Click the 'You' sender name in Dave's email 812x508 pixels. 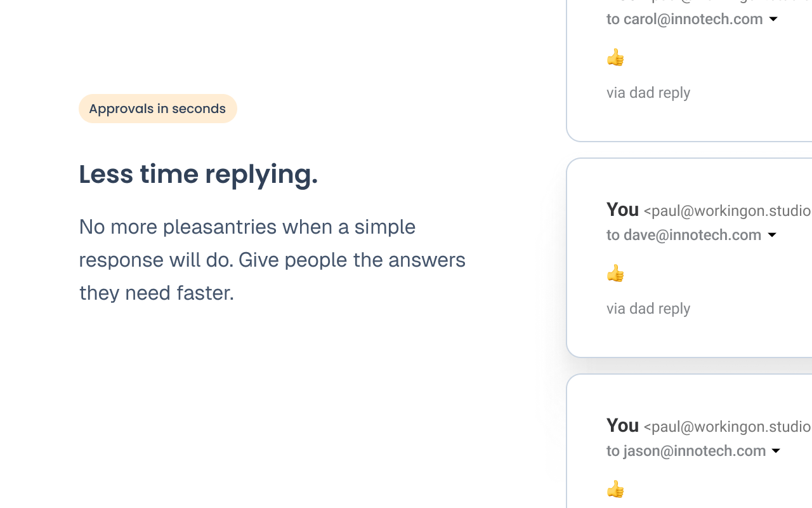pyautogui.click(x=622, y=210)
